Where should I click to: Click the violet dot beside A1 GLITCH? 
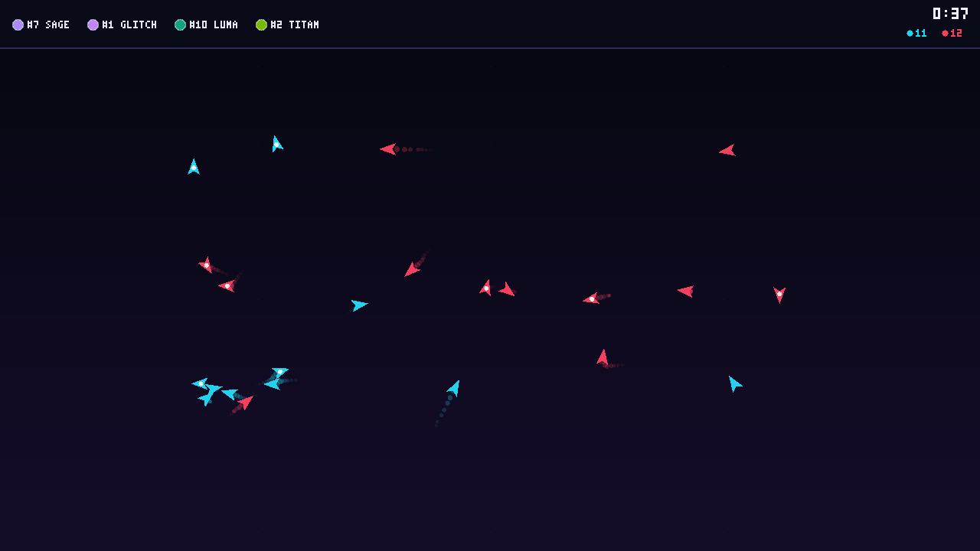pyautogui.click(x=93, y=25)
